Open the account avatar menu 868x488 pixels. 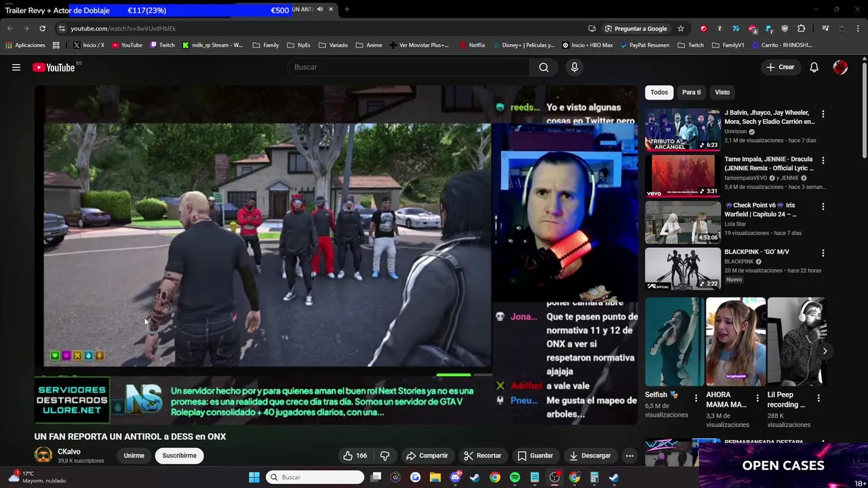(x=840, y=67)
